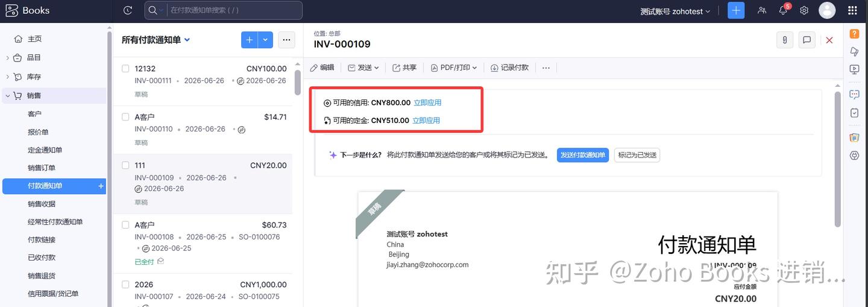868x307 pixels.
Task: Close the INV-000109 detail pane
Action: (x=829, y=40)
